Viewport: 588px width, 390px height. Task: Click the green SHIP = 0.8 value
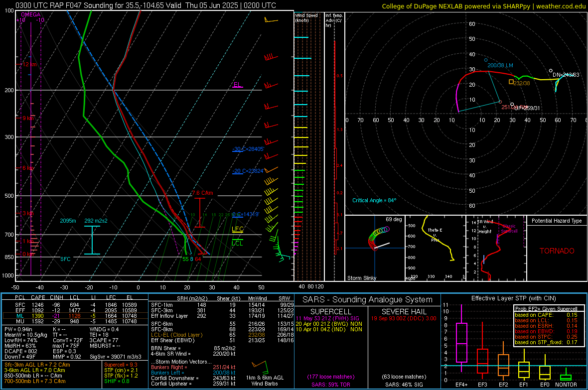tap(117, 381)
